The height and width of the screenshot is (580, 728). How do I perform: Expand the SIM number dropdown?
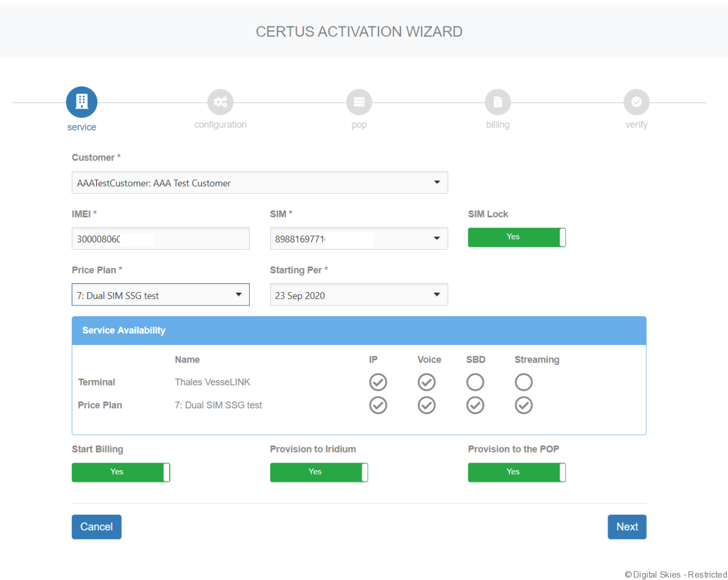pos(436,239)
